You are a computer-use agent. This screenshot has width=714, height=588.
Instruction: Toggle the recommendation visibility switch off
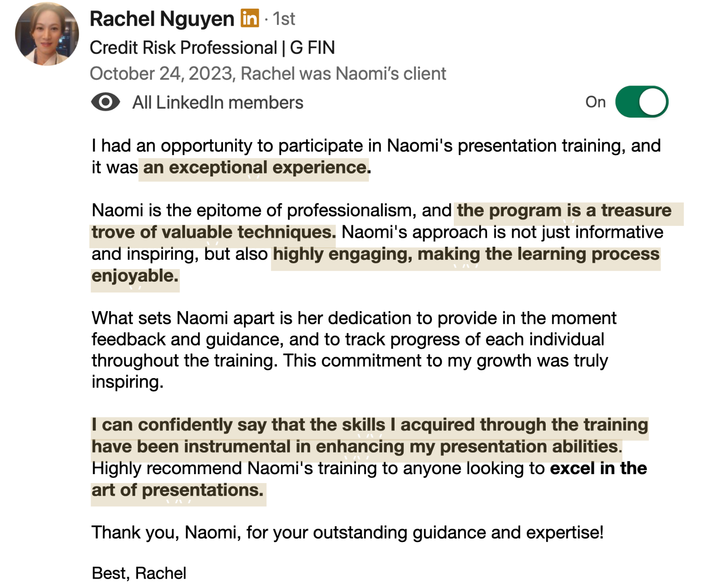coord(641,102)
